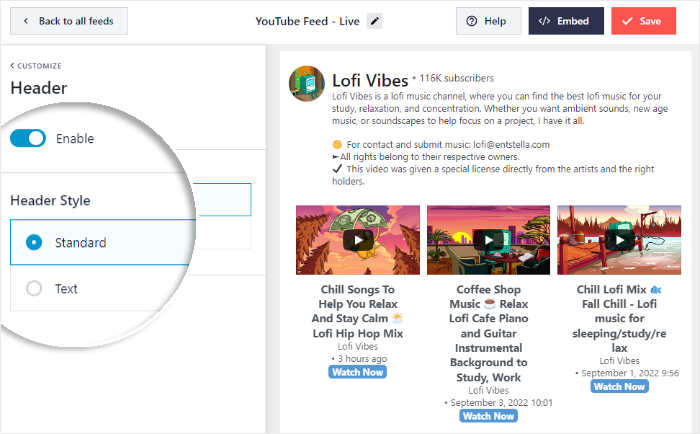Play the Coffee Shop Music video
The width and height of the screenshot is (700, 434).
[488, 240]
